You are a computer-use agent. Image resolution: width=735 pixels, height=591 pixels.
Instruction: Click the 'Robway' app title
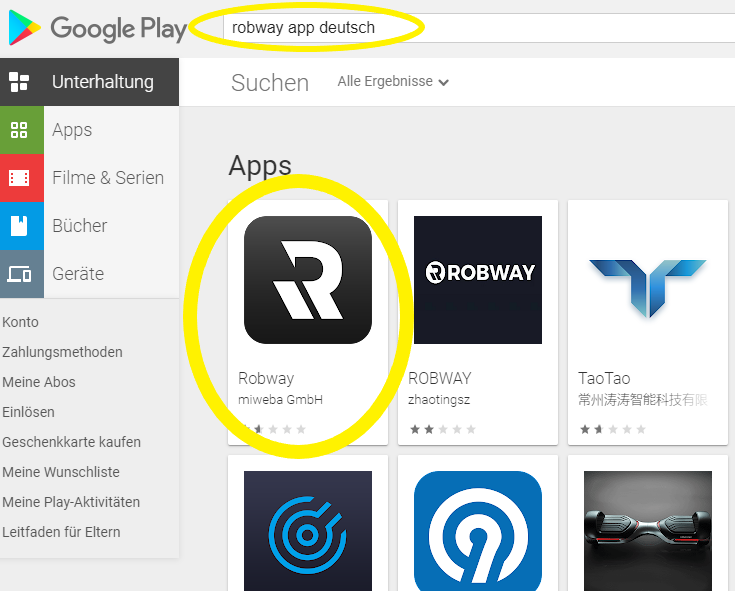coord(266,378)
